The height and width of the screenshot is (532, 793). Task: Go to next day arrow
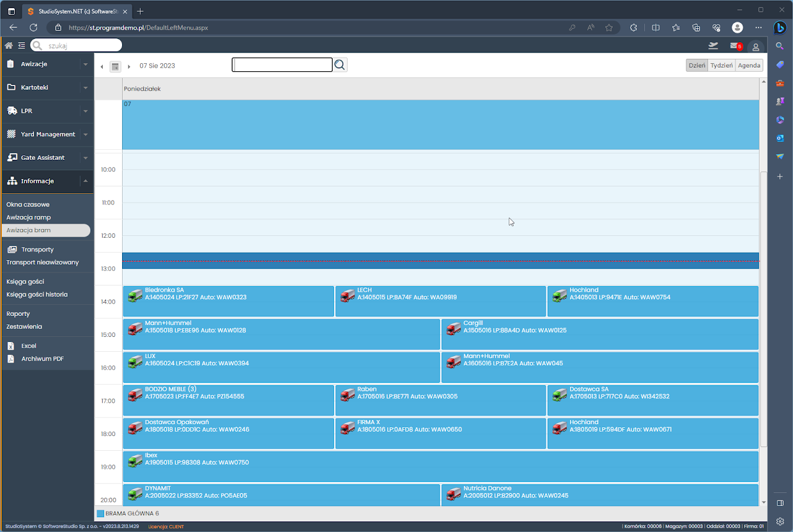(x=129, y=66)
